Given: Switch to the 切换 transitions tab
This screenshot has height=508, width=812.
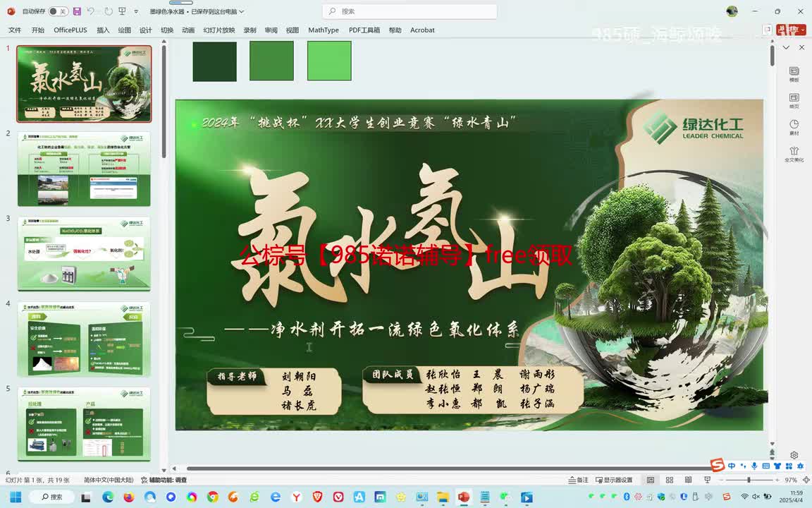Looking at the screenshot, I should [x=167, y=30].
